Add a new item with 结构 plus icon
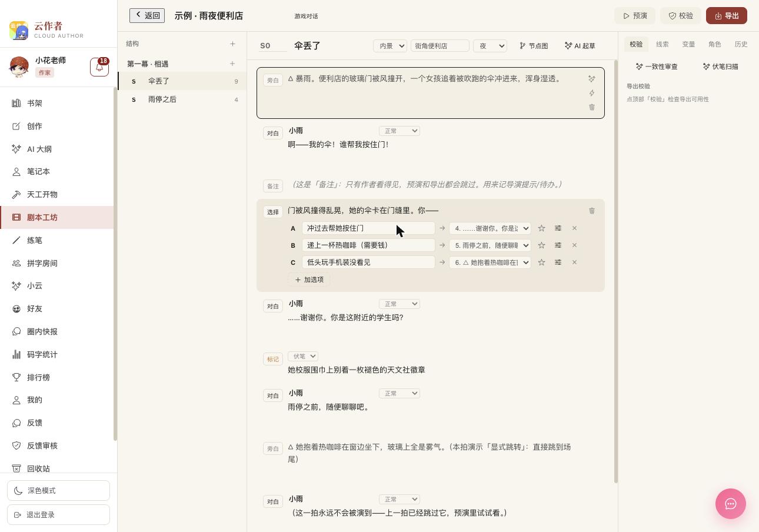The height and width of the screenshot is (532, 759). pos(232,44)
